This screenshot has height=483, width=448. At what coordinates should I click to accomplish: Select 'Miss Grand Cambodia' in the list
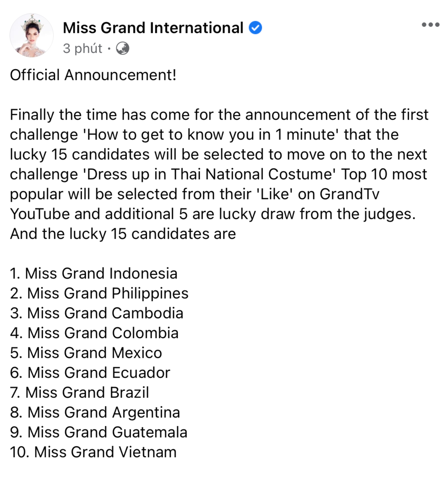tap(96, 313)
